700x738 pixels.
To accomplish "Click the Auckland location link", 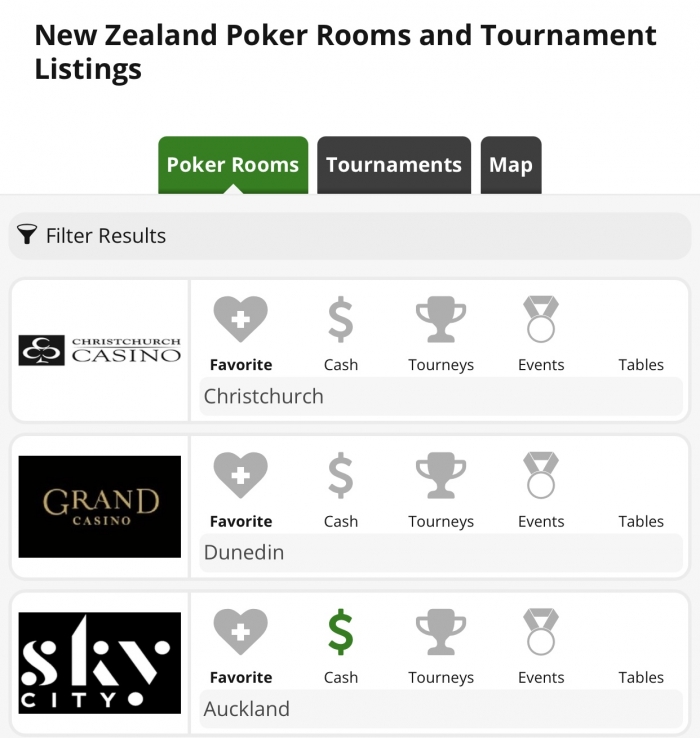I will point(246,709).
